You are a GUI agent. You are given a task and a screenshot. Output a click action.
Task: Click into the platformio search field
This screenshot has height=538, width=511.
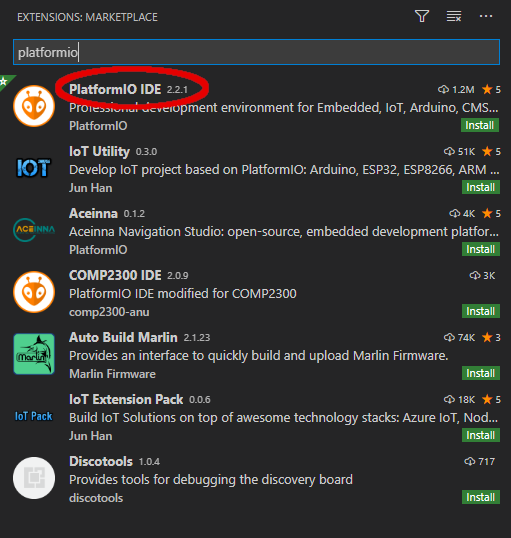click(256, 52)
